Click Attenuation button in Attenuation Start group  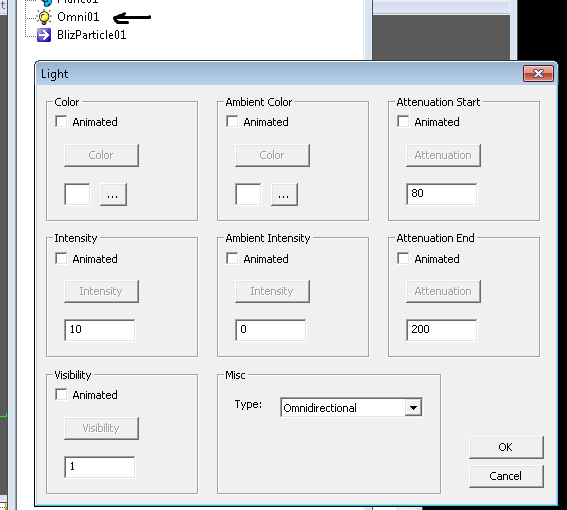coord(443,155)
